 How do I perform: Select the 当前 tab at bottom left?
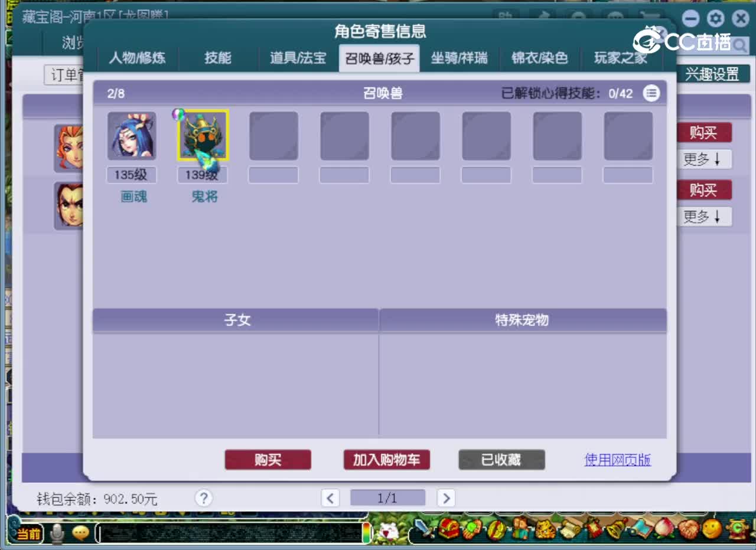pos(27,533)
